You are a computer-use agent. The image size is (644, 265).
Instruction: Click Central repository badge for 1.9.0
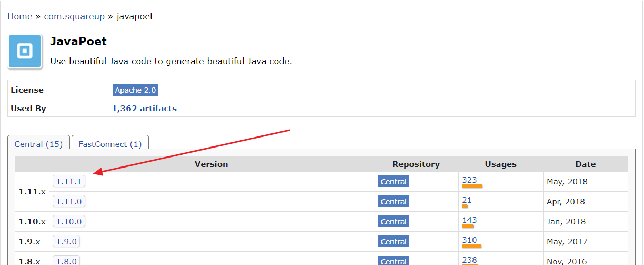(x=394, y=241)
